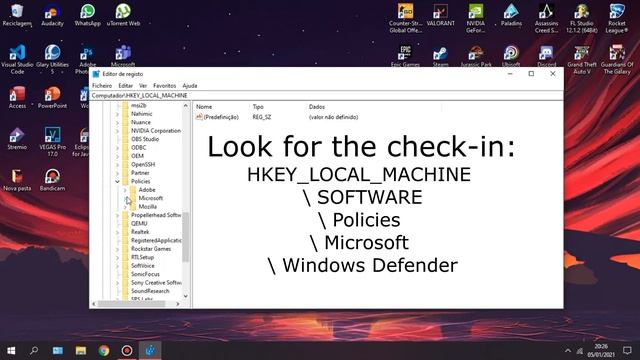Viewport: 640px width, 360px height.
Task: Expand the OpenSSH registry key
Action: click(118, 164)
